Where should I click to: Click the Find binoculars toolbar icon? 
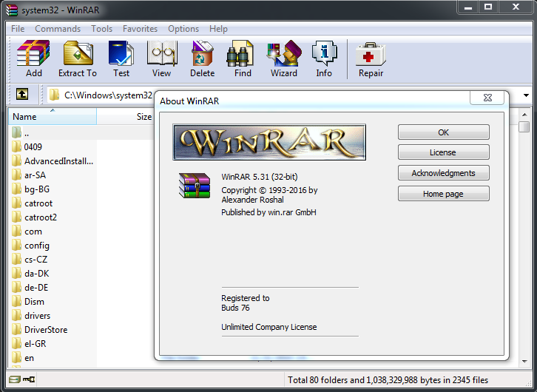[240, 53]
